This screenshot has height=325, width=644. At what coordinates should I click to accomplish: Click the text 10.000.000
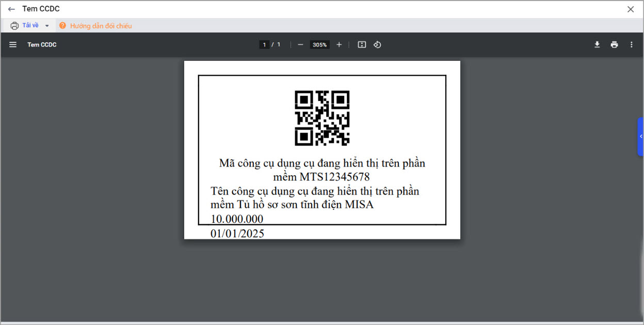[x=237, y=219]
